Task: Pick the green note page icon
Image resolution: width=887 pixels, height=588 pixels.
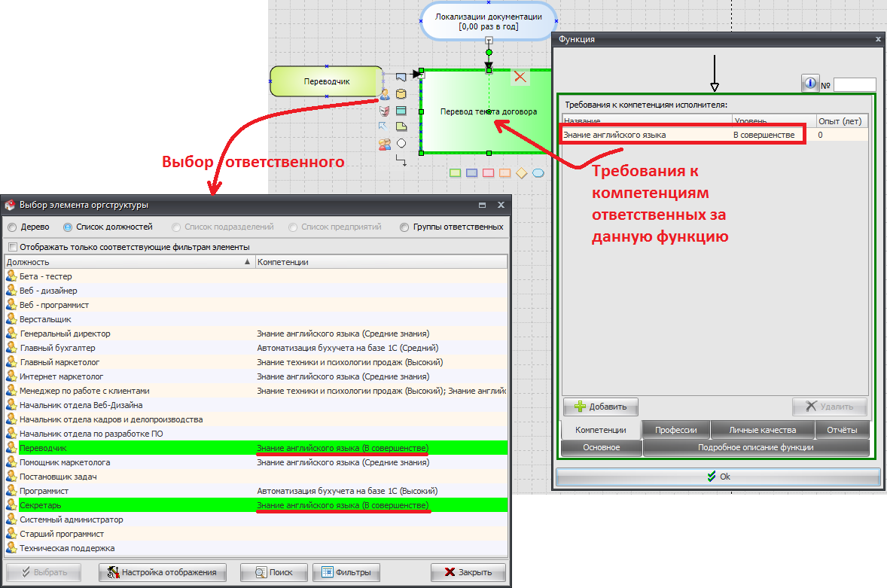Action: click(401, 126)
